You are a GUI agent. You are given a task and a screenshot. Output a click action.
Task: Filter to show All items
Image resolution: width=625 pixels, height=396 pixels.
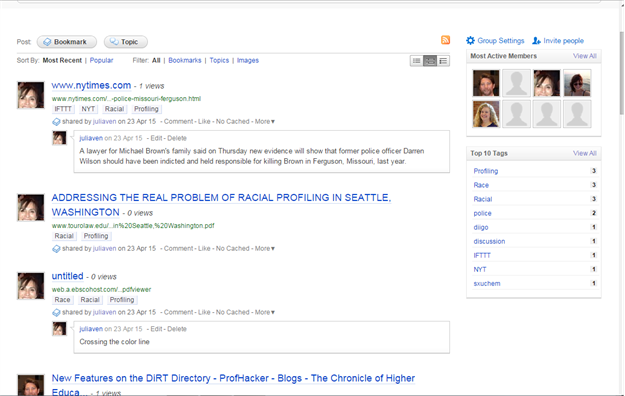[156, 60]
